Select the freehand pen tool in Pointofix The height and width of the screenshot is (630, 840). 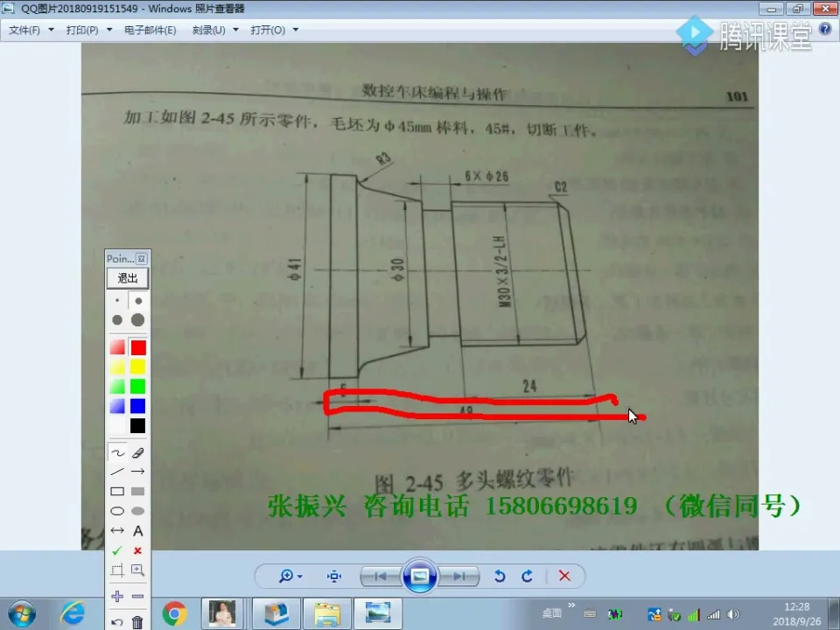click(x=117, y=452)
